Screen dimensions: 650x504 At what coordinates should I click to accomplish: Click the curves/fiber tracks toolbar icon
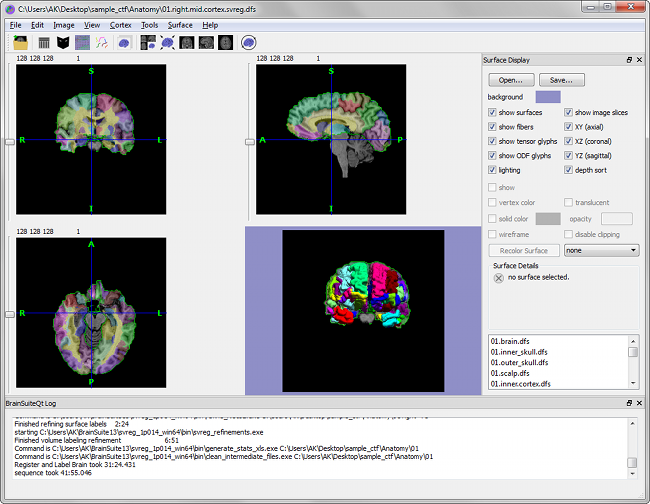pos(101,43)
